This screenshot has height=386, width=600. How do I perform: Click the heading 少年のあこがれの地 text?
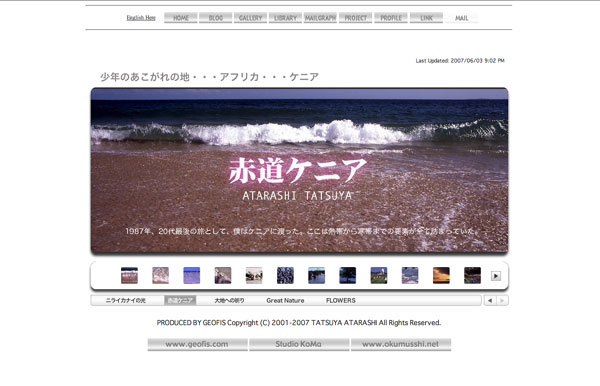pyautogui.click(x=209, y=77)
